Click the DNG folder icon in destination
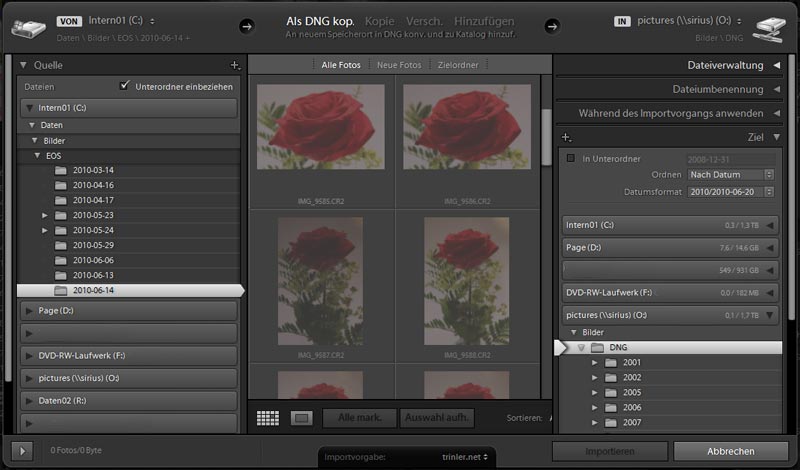 click(597, 348)
